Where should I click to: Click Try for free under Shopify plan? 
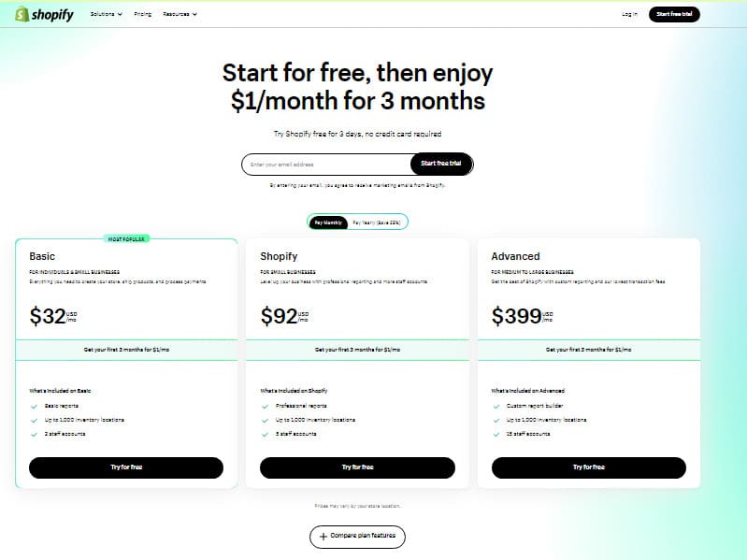tap(357, 467)
